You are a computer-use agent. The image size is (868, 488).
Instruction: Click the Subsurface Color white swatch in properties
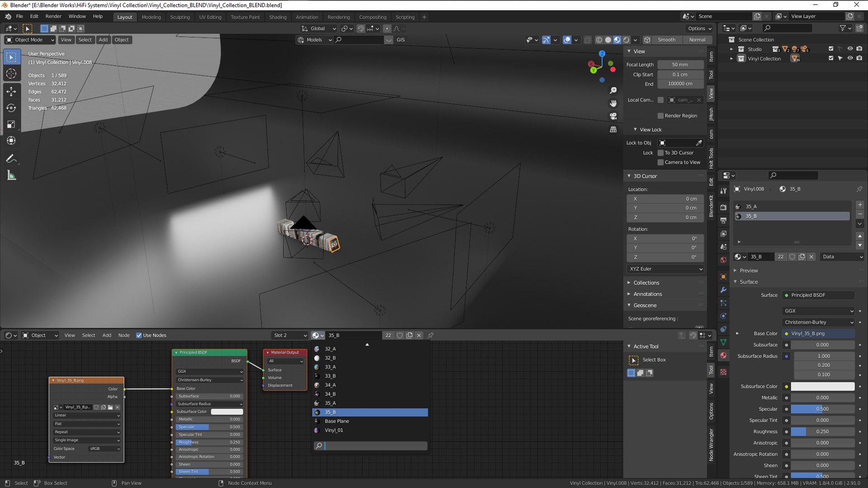click(822, 386)
